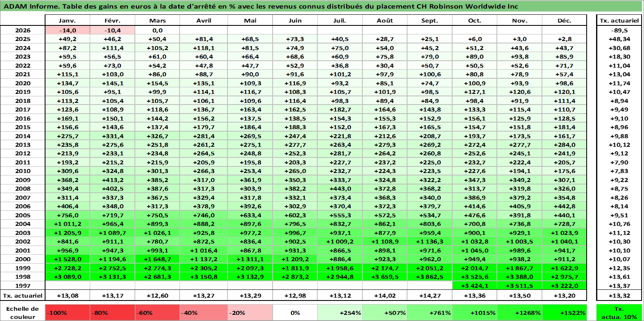Viewport: 644px width, 321px height.
Task: Click the +413,2 cell for Févr. 2009
Action: [x=112, y=180]
